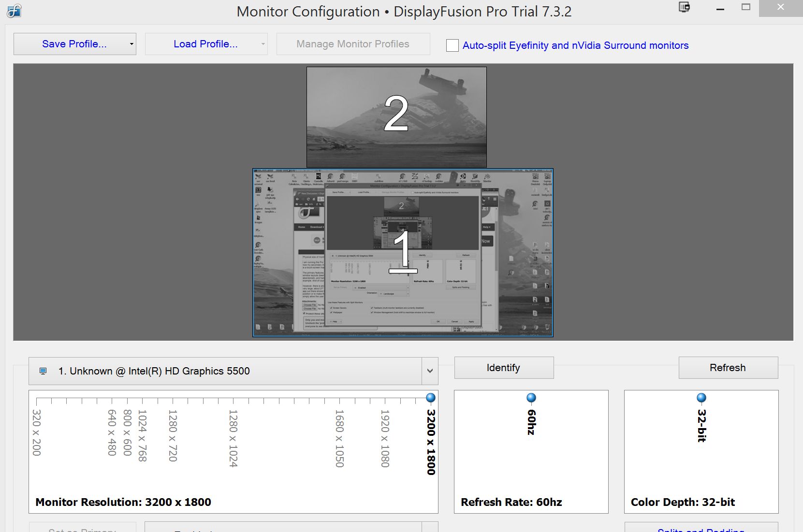This screenshot has width=803, height=532.
Task: Click the DisplayFusion title bar button beside minimize
Action: click(684, 7)
